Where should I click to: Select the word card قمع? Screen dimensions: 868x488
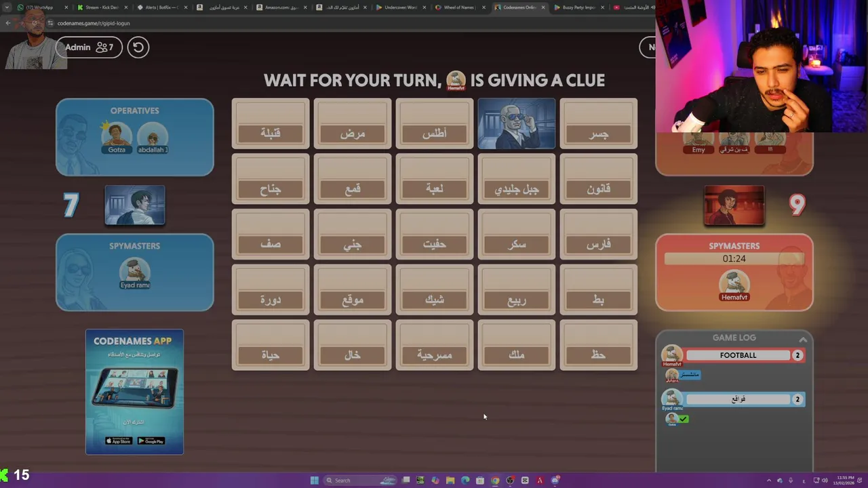[x=353, y=179]
